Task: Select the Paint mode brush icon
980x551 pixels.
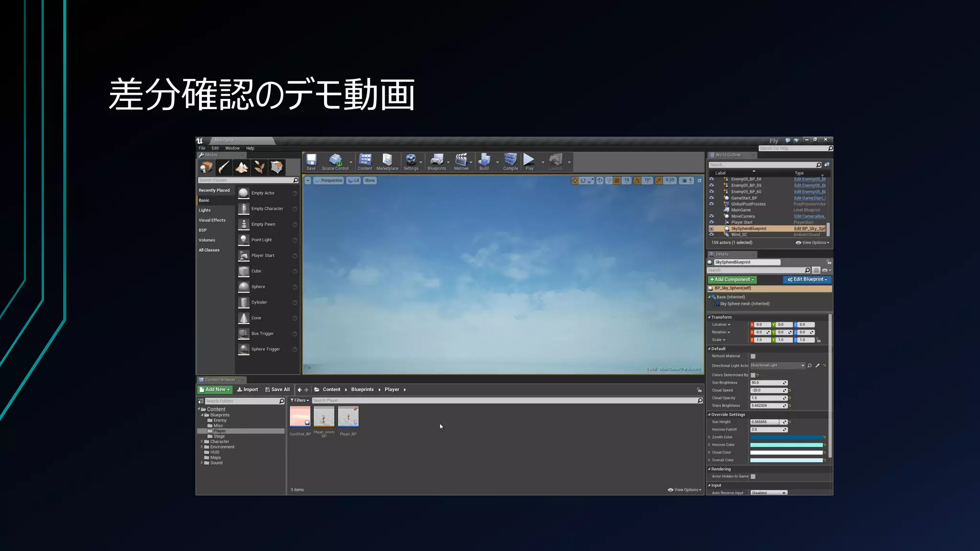Action: pyautogui.click(x=224, y=167)
